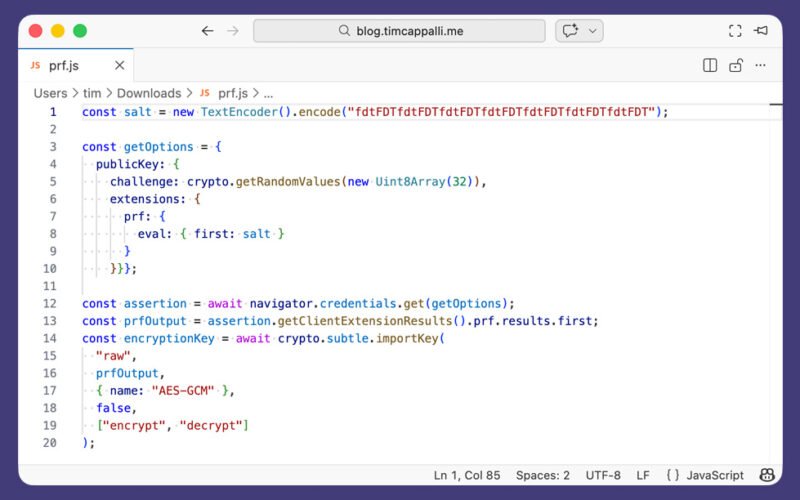This screenshot has width=800, height=500.
Task: Close the prf.js tab
Action: [119, 66]
